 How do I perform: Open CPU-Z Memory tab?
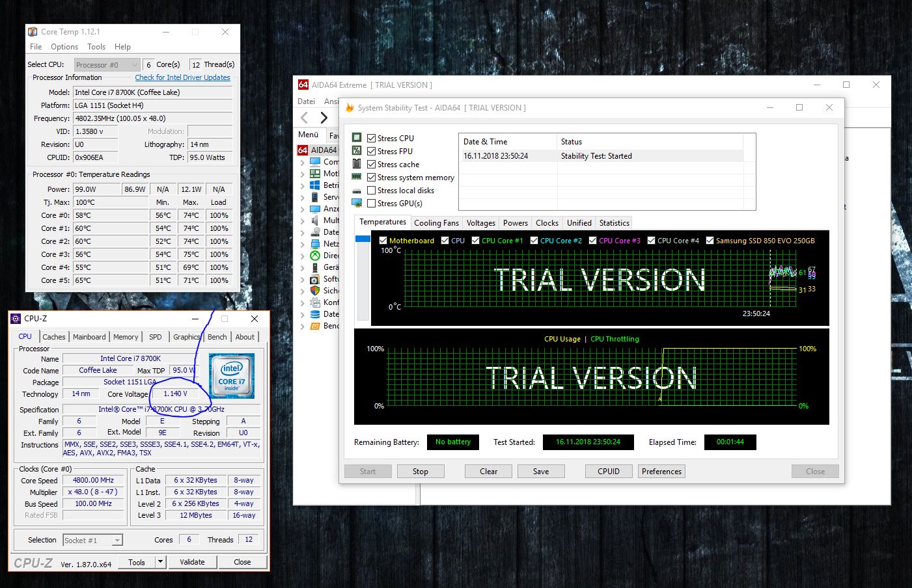click(126, 337)
